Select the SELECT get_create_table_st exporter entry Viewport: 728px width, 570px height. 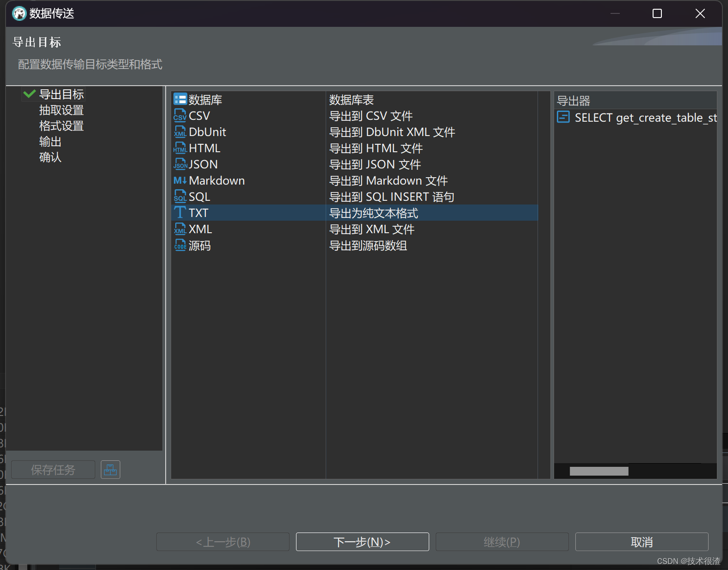coord(646,118)
